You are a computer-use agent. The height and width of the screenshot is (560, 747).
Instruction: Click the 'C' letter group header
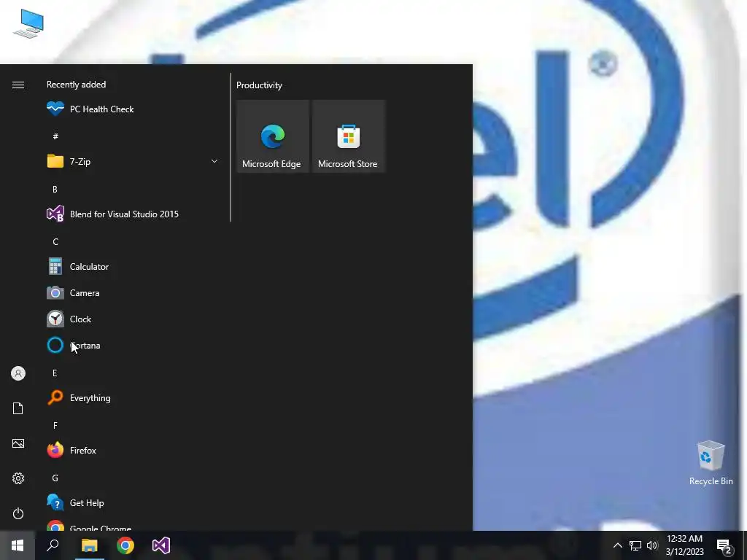point(55,242)
